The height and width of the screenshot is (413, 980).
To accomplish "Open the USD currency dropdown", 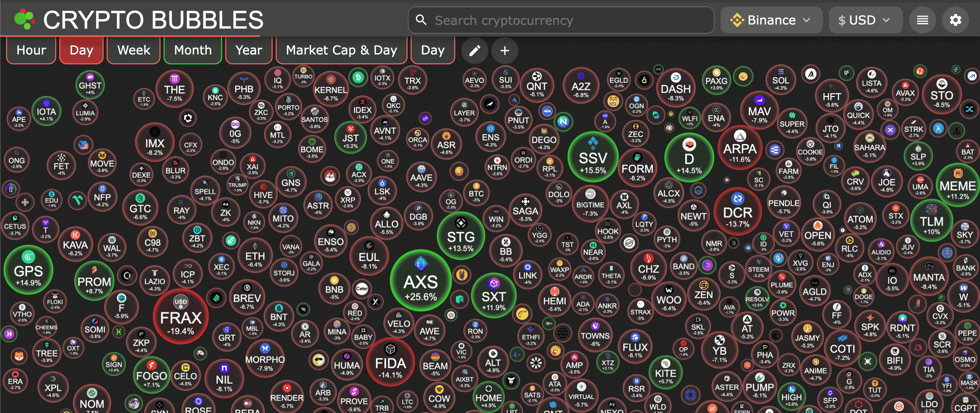I will [x=865, y=20].
